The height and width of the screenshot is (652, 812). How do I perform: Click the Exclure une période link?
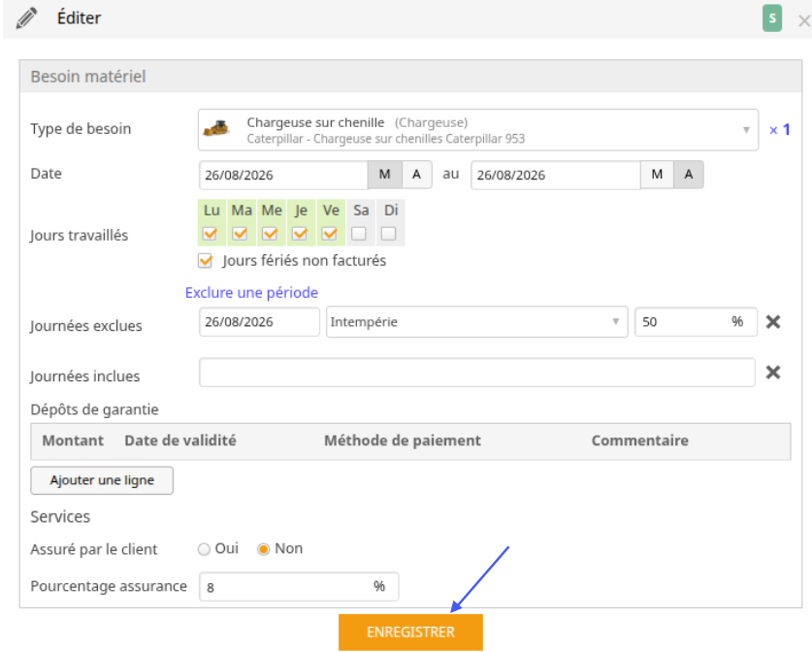(251, 293)
